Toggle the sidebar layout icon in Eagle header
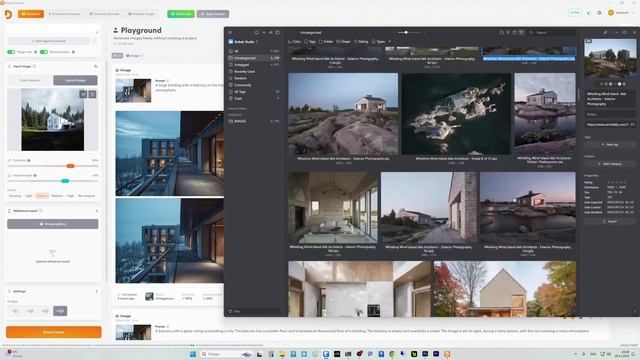This screenshot has height=360, width=640. (x=278, y=32)
